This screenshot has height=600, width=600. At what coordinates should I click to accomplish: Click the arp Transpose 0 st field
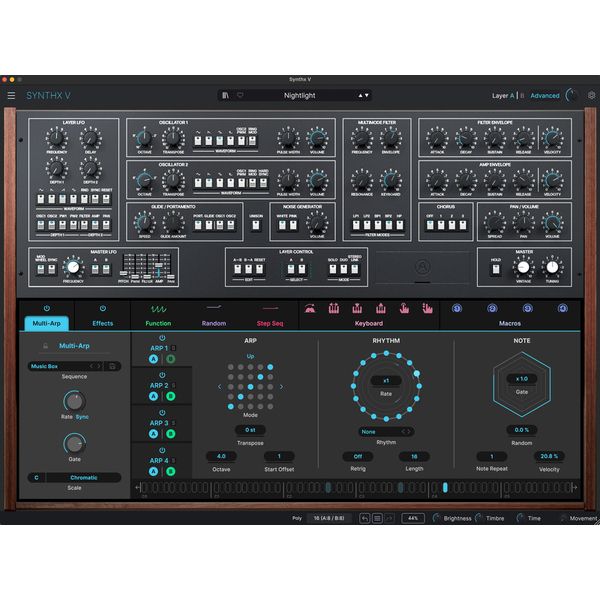pos(250,430)
